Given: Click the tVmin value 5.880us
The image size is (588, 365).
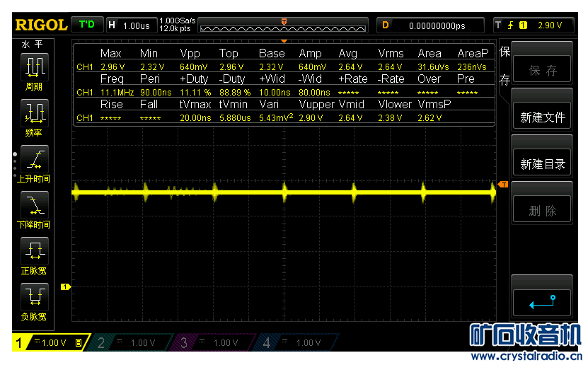Looking at the screenshot, I should coord(235,117).
